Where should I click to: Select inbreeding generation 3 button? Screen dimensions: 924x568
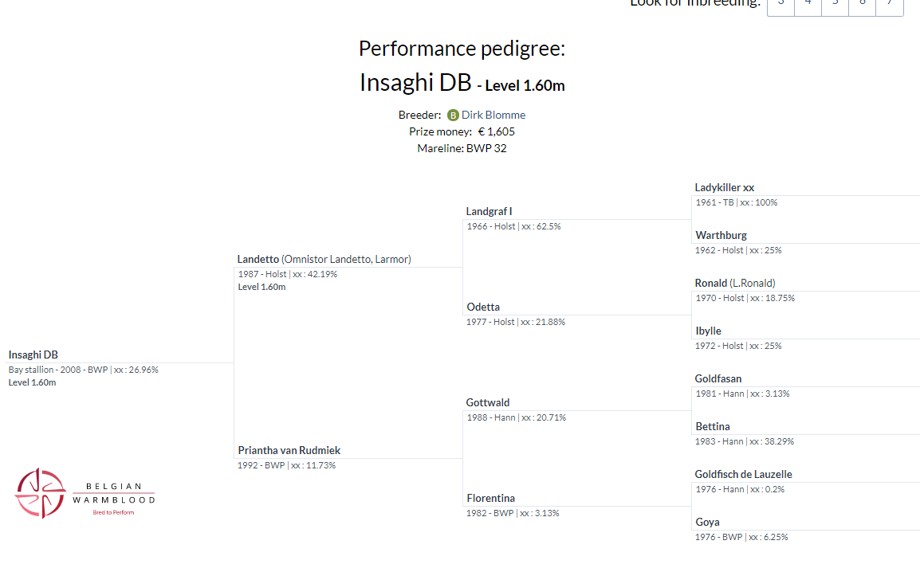coord(780,4)
